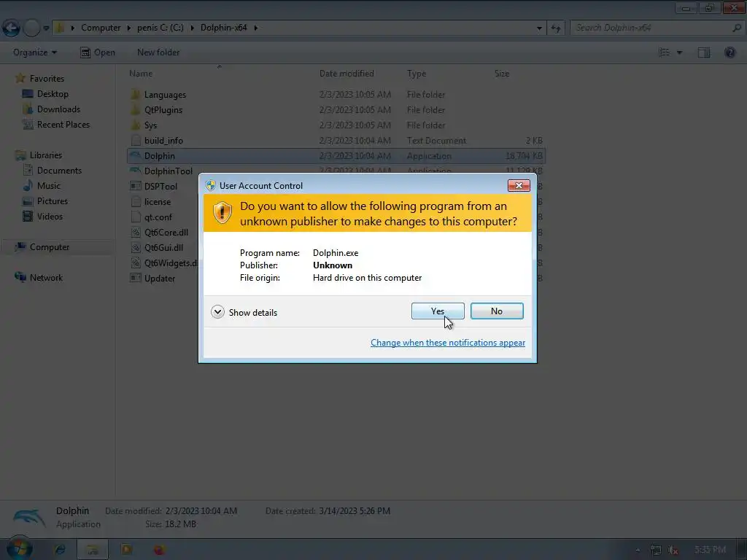The width and height of the screenshot is (747, 560).
Task: Select Videos library in navigation pane
Action: pyautogui.click(x=43, y=216)
